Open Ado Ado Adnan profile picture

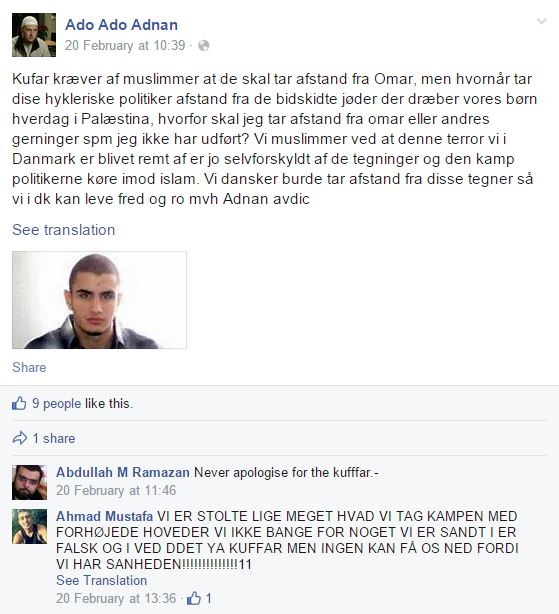[x=34, y=35]
